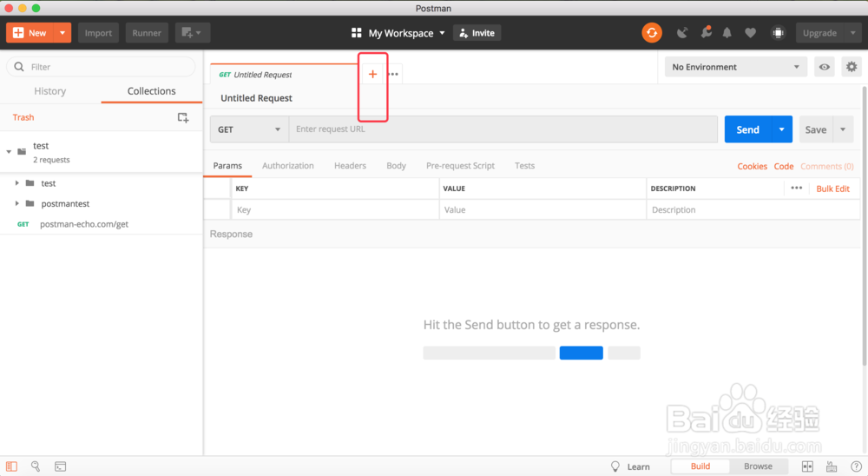
Task: Click the Bulk Edit link
Action: pyautogui.click(x=832, y=188)
